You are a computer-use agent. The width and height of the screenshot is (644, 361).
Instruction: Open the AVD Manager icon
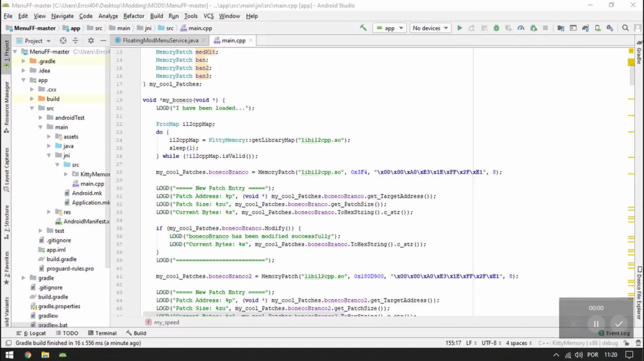click(x=598, y=28)
